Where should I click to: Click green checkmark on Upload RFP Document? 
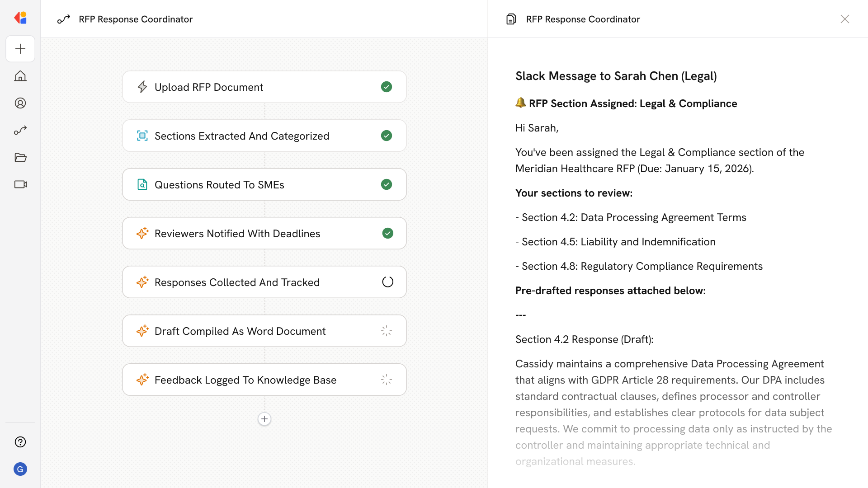tap(387, 87)
